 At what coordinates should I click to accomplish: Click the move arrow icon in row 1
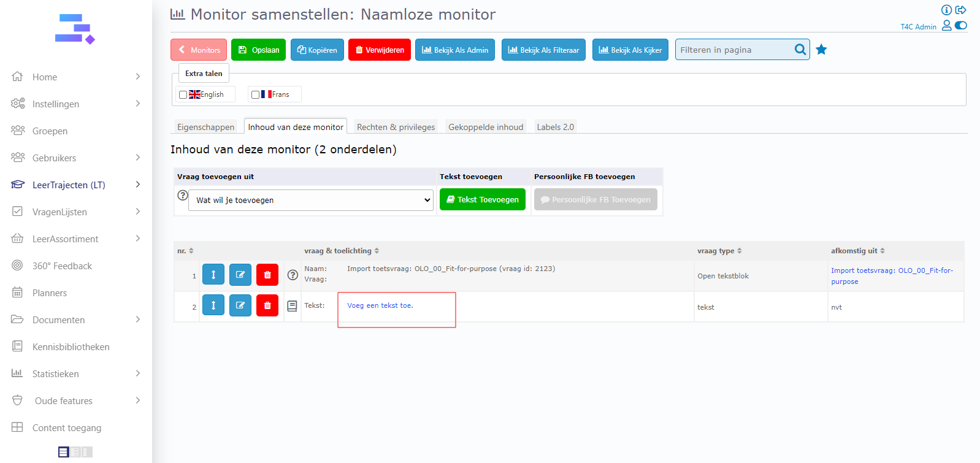pos(213,275)
